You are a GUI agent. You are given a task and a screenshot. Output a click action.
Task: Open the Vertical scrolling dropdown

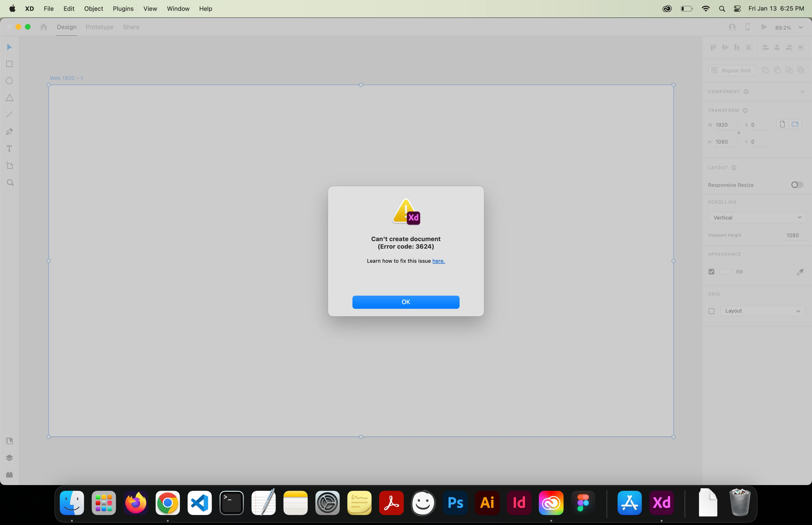click(757, 218)
